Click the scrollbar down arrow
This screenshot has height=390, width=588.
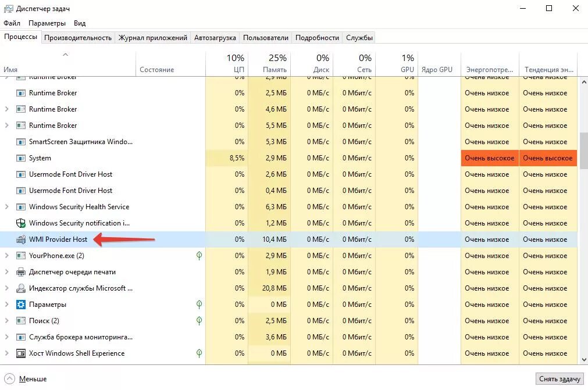pos(583,360)
